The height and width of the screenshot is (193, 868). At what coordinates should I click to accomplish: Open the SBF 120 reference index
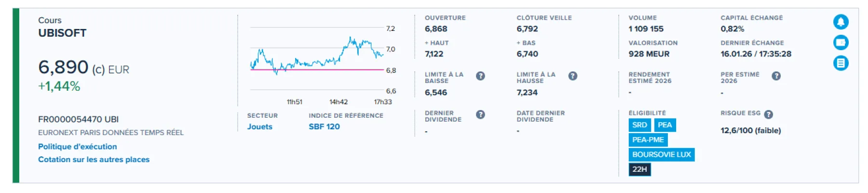click(324, 126)
